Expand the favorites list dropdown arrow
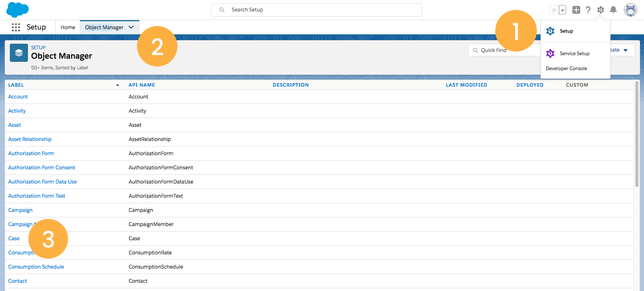 point(563,10)
